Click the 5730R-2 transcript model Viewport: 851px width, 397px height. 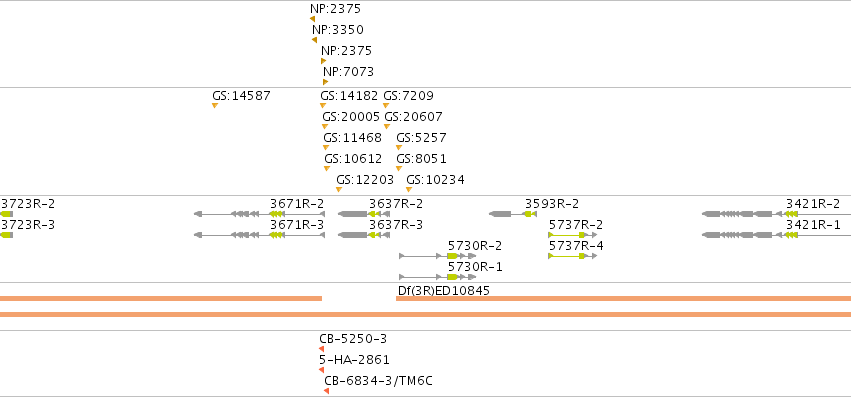[x=437, y=256]
